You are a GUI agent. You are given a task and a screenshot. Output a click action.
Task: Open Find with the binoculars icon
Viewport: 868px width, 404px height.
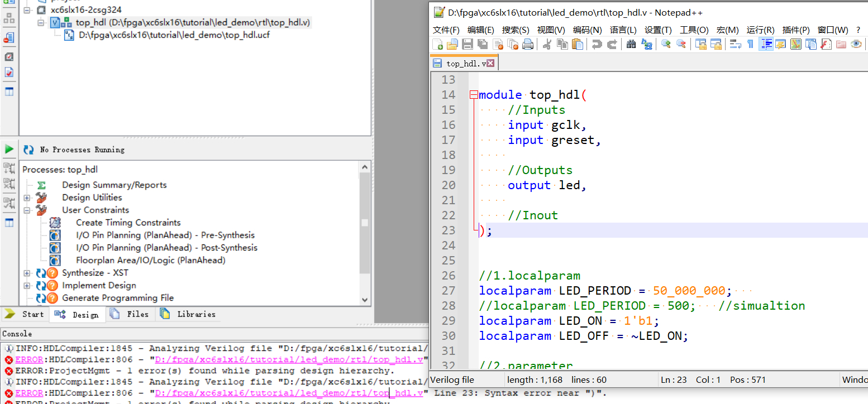(632, 45)
